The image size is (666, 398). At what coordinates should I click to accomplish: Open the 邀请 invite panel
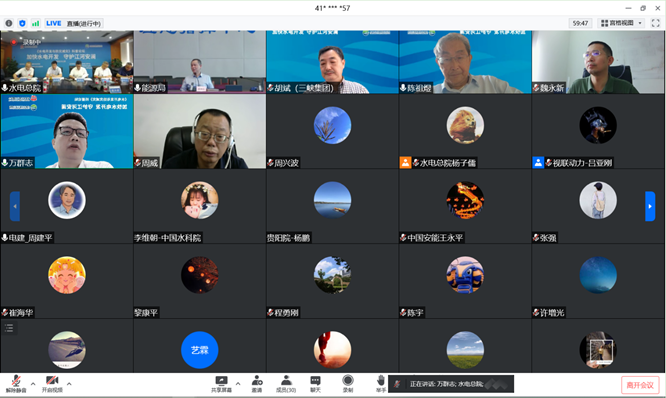coord(257,384)
